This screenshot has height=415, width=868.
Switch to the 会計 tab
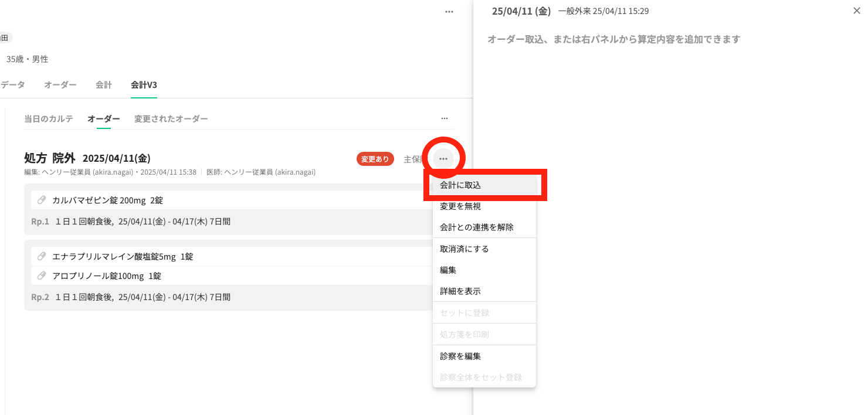tap(104, 85)
